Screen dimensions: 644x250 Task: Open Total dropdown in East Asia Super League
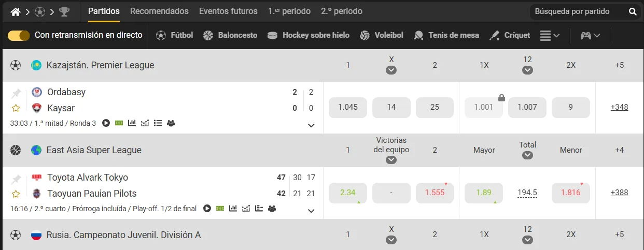coord(527,155)
